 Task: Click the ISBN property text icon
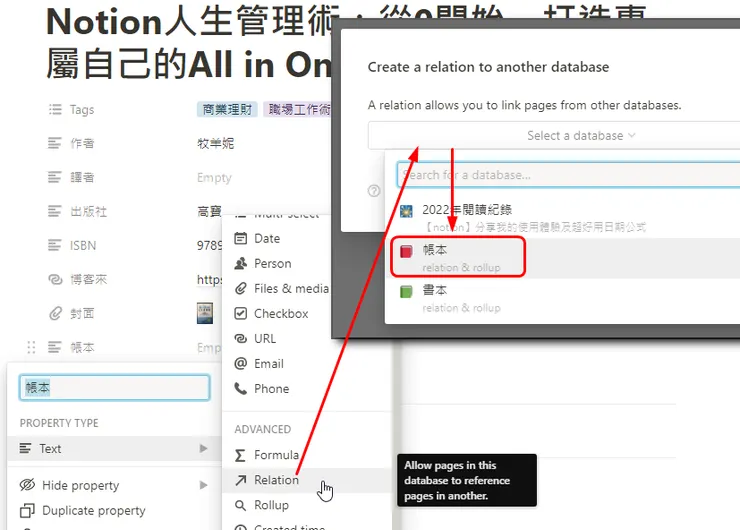tap(55, 245)
